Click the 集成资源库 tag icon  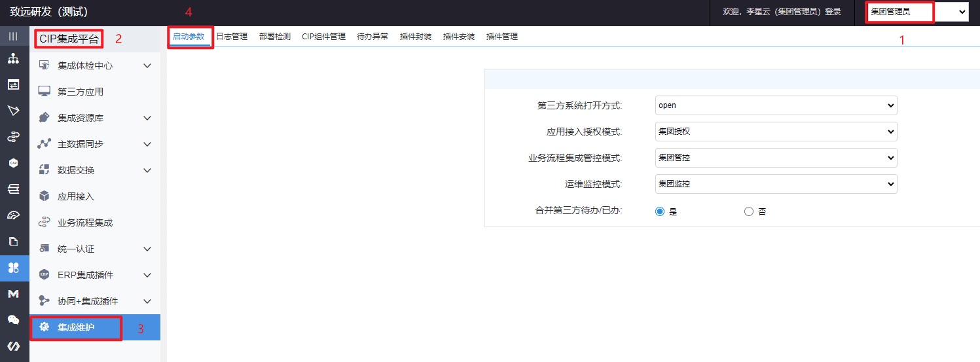45,118
